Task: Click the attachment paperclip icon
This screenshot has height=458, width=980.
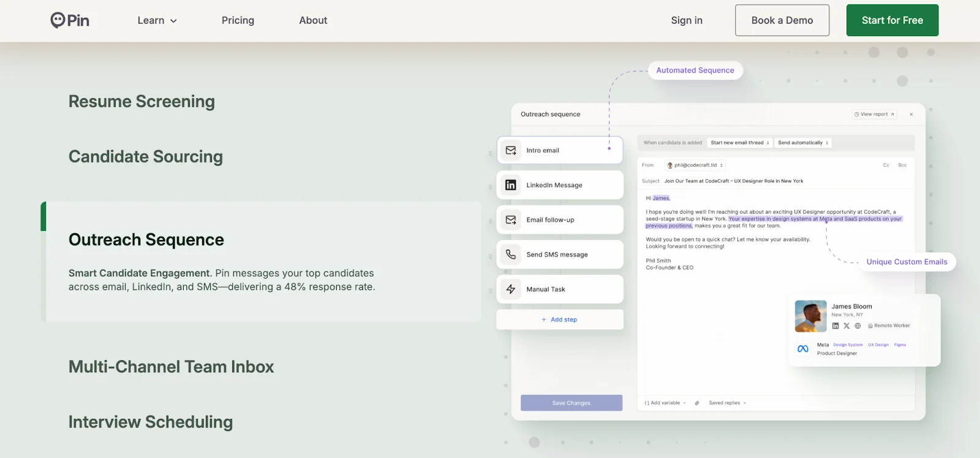Action: coord(697,403)
